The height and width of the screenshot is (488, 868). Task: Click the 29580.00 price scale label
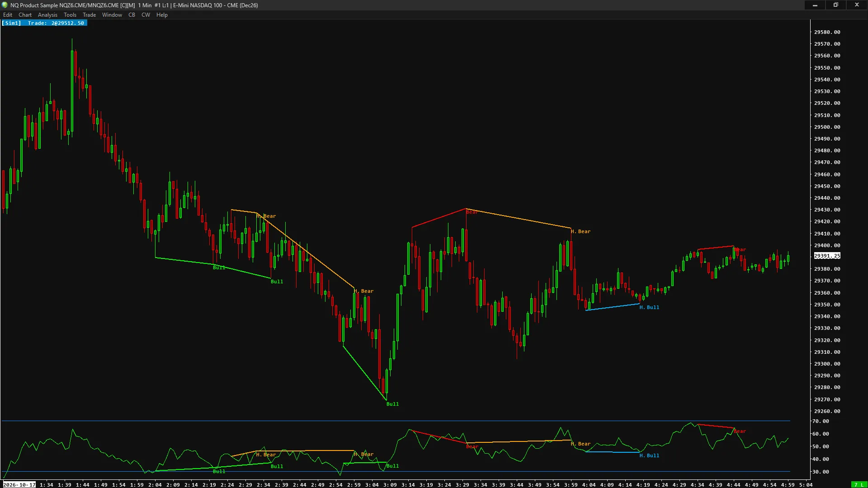tap(827, 32)
